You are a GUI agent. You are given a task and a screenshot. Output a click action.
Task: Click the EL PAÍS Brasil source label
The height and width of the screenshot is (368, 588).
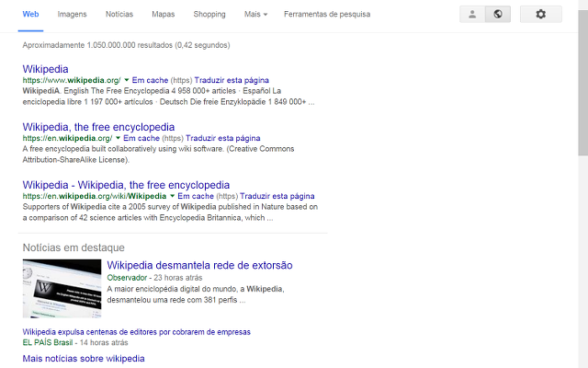[x=48, y=342]
